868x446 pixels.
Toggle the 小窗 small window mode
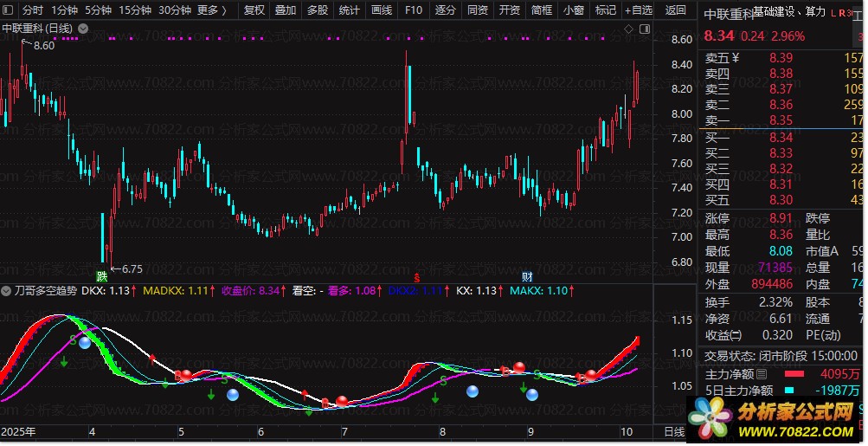[573, 10]
